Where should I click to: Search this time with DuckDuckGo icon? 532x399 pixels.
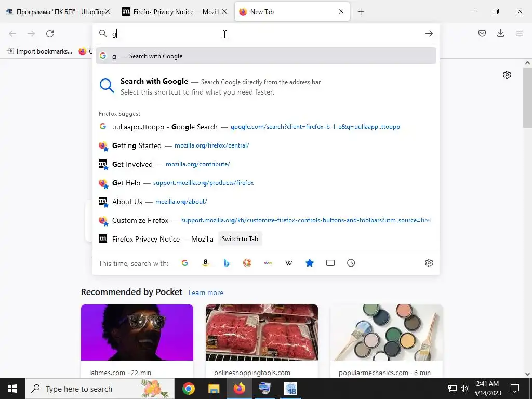coord(247,263)
